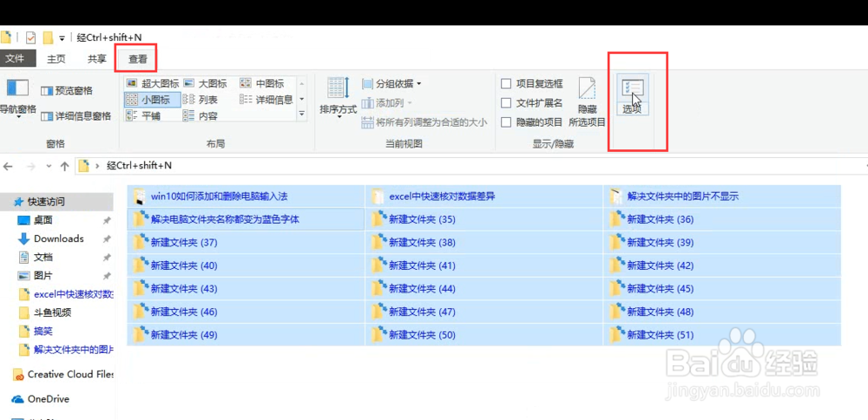Select folder win10如何添加和删除电脑输入法
This screenshot has height=420, width=868.
click(246, 196)
